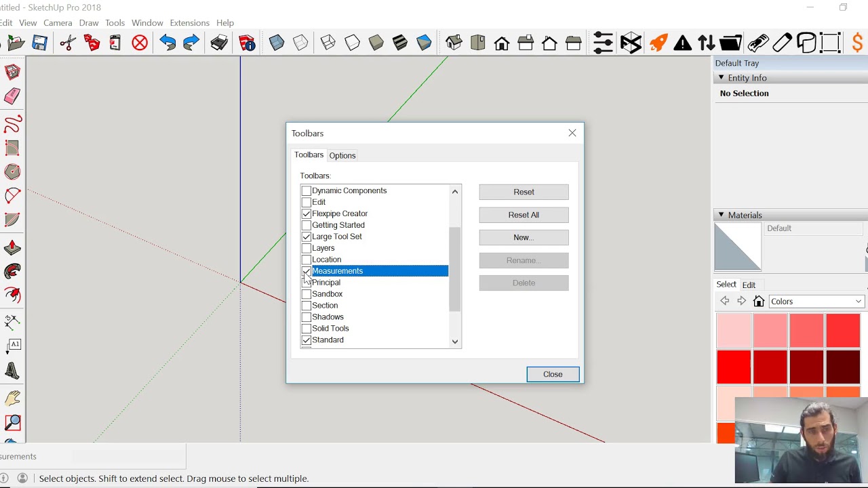Viewport: 868px width, 488px height.
Task: Click the Reset button
Action: pos(524,192)
